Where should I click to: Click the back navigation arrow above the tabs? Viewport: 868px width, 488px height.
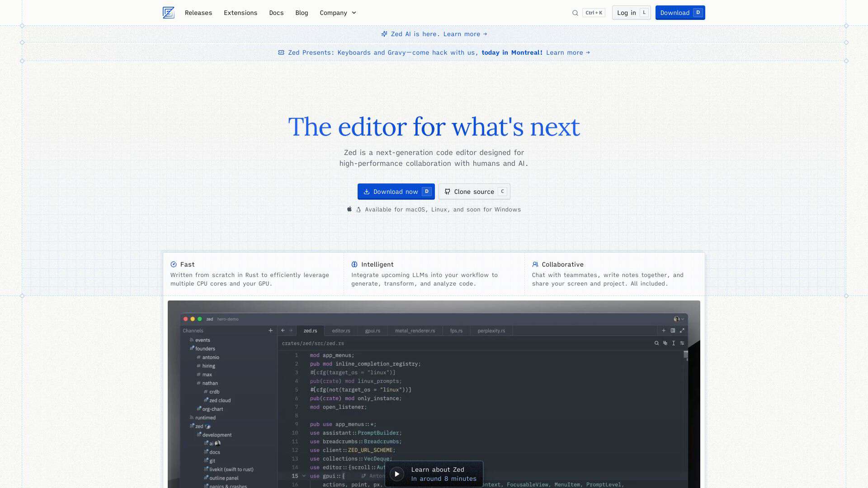[283, 331]
